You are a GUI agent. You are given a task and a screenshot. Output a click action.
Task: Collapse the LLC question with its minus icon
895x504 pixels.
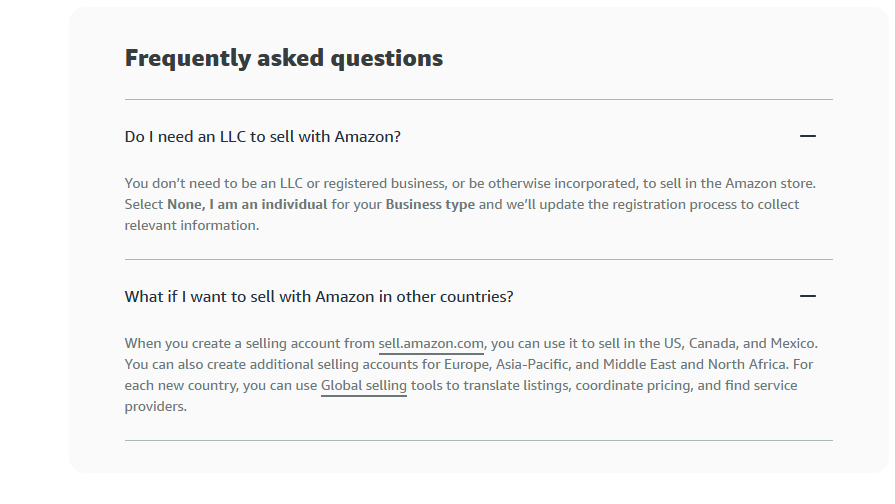point(807,136)
